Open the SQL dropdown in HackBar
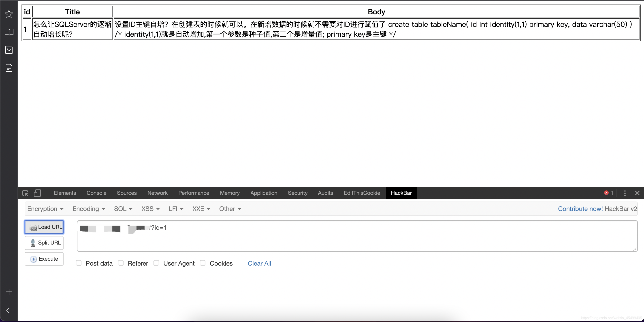This screenshot has width=644, height=322. (123, 209)
